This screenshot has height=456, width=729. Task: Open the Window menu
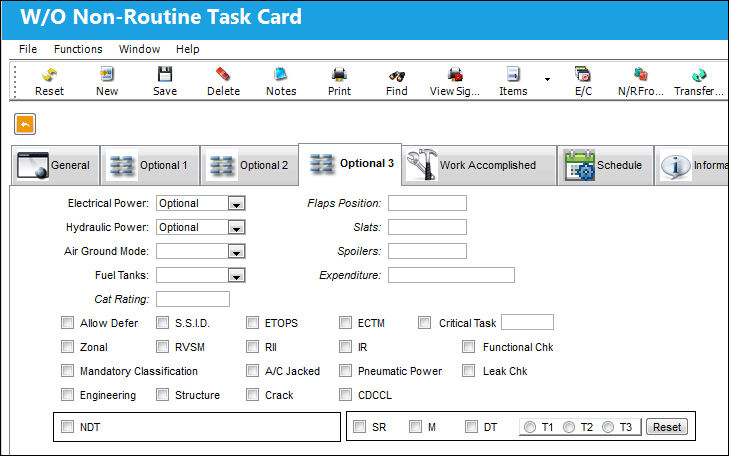click(139, 49)
